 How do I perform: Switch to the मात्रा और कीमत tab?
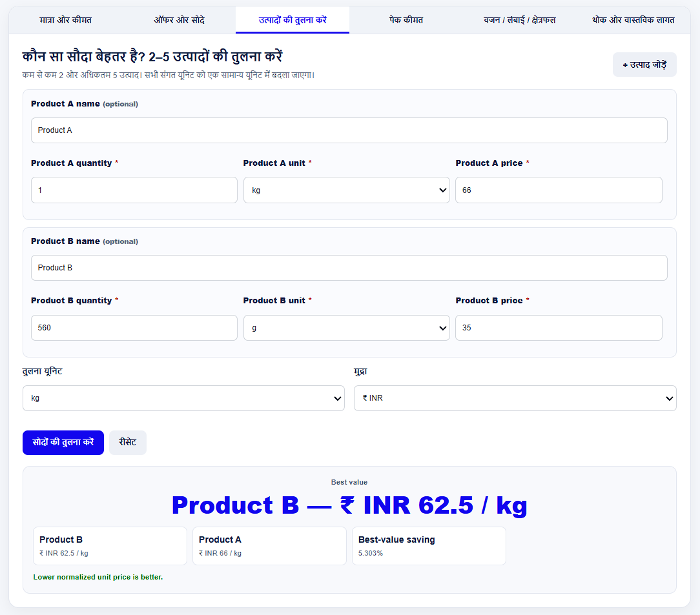click(x=66, y=20)
